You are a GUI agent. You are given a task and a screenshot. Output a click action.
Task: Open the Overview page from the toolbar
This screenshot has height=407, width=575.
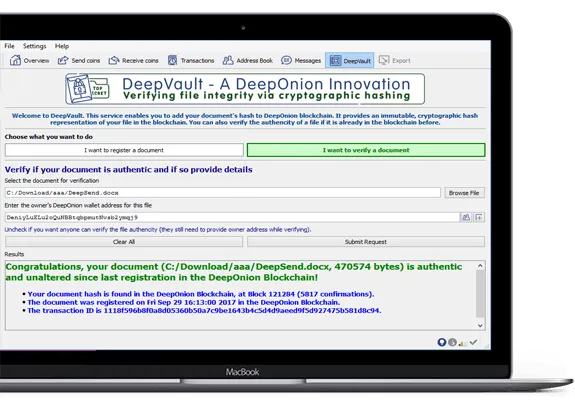[x=29, y=60]
